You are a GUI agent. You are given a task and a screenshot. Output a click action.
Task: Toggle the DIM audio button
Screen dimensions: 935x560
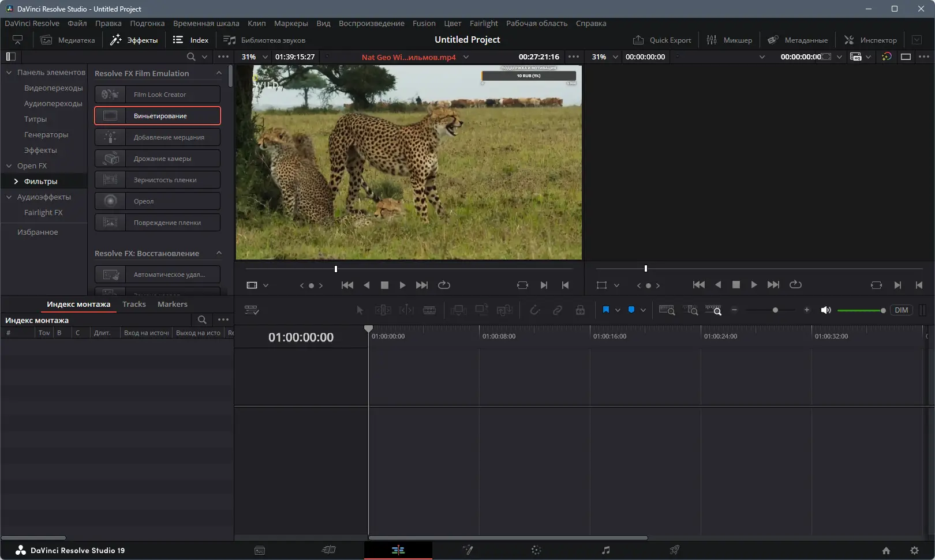click(x=901, y=310)
